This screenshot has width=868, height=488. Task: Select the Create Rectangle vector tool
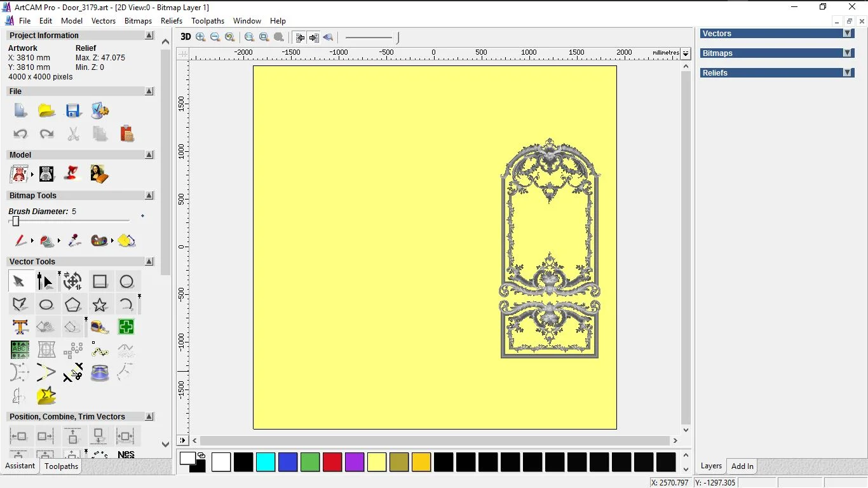pyautogui.click(x=100, y=281)
